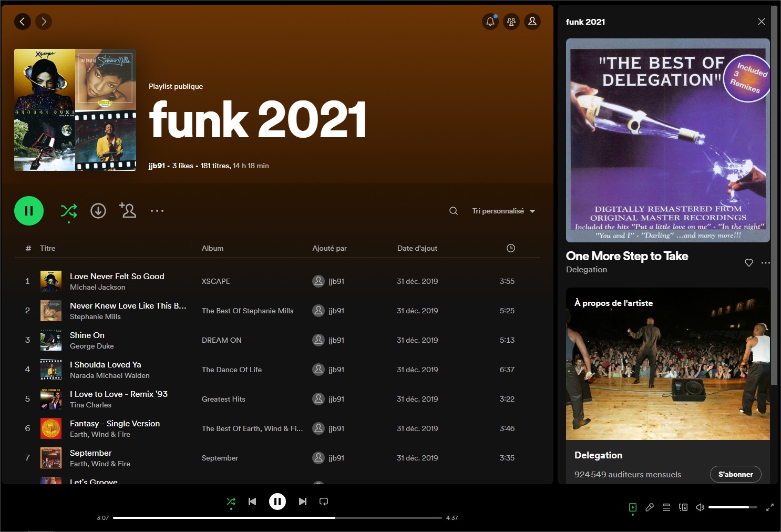781x532 pixels.
Task: Sort by the Ajouté par column header
Action: tap(330, 248)
